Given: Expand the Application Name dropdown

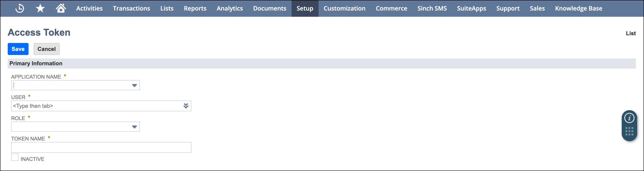Looking at the screenshot, I should tap(134, 85).
